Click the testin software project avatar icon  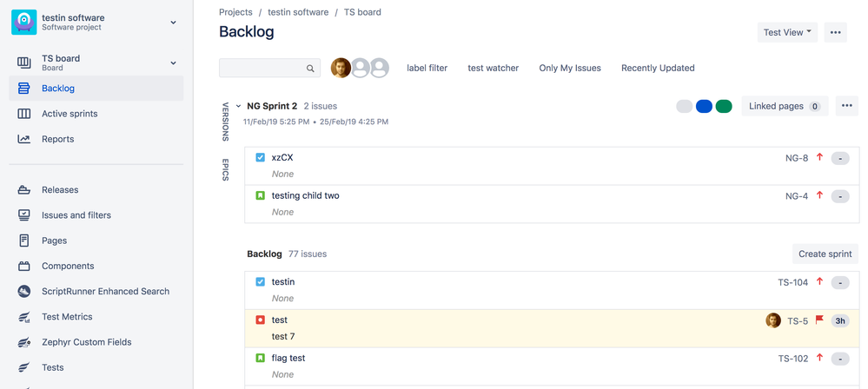coord(23,22)
